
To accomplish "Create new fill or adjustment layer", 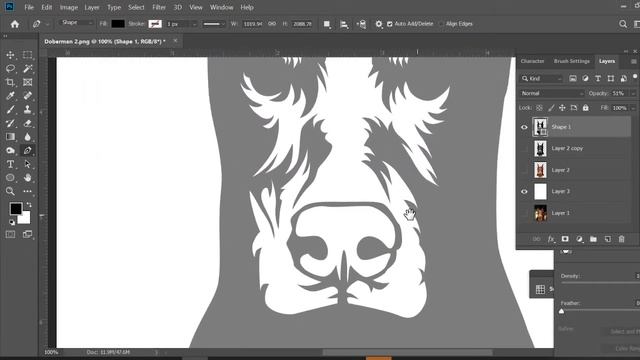I will (x=579, y=239).
